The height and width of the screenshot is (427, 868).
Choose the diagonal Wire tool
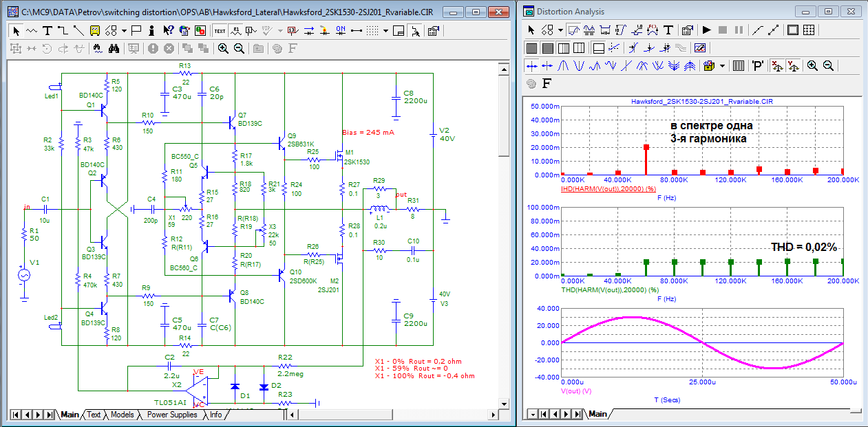click(x=78, y=30)
